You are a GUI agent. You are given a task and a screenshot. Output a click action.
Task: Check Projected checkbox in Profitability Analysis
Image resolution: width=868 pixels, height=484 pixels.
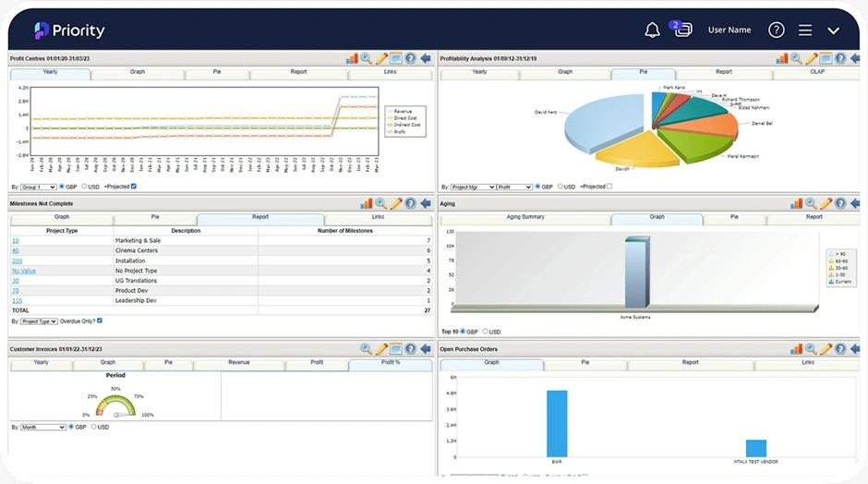(x=609, y=187)
